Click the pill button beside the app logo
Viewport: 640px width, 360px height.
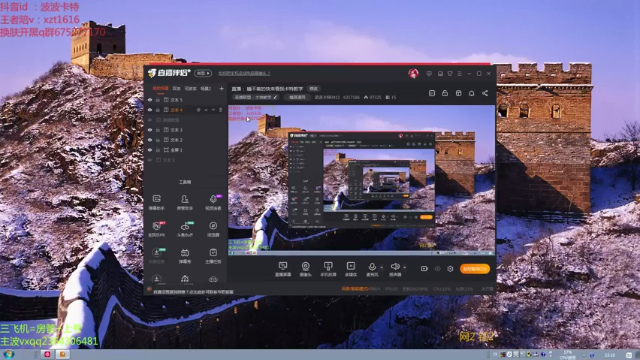coord(203,73)
